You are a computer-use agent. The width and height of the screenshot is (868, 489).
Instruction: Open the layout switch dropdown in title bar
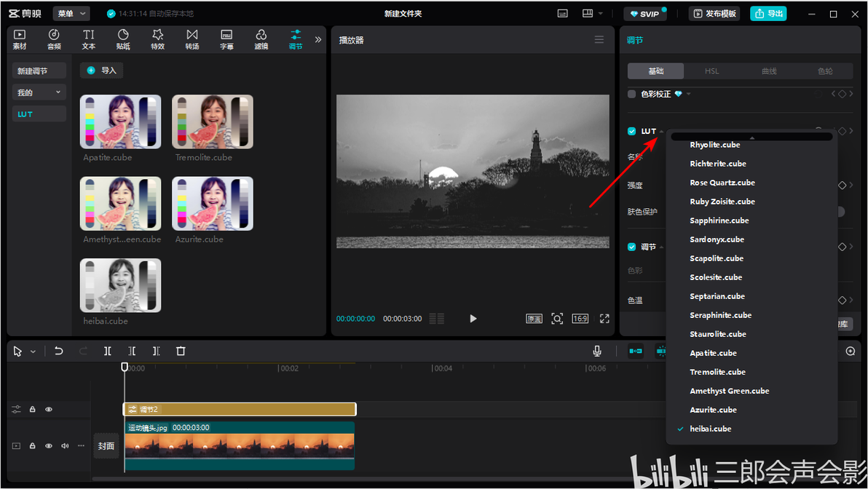pos(592,13)
